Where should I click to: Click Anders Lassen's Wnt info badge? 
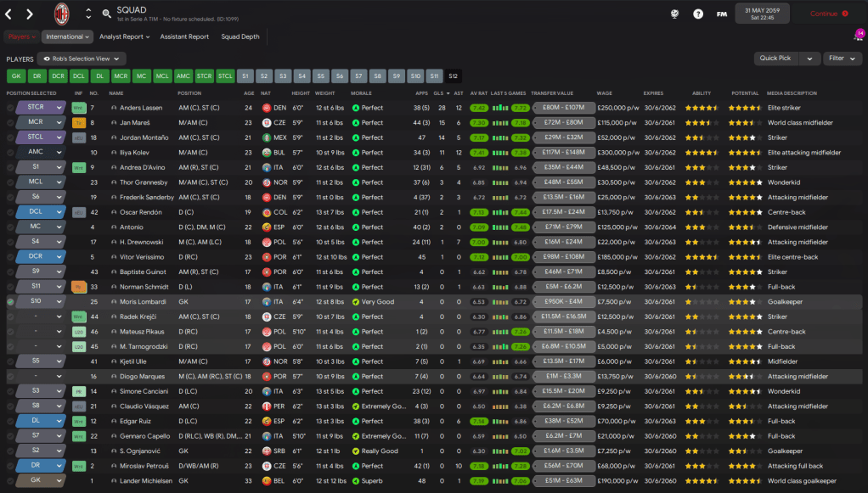point(78,108)
